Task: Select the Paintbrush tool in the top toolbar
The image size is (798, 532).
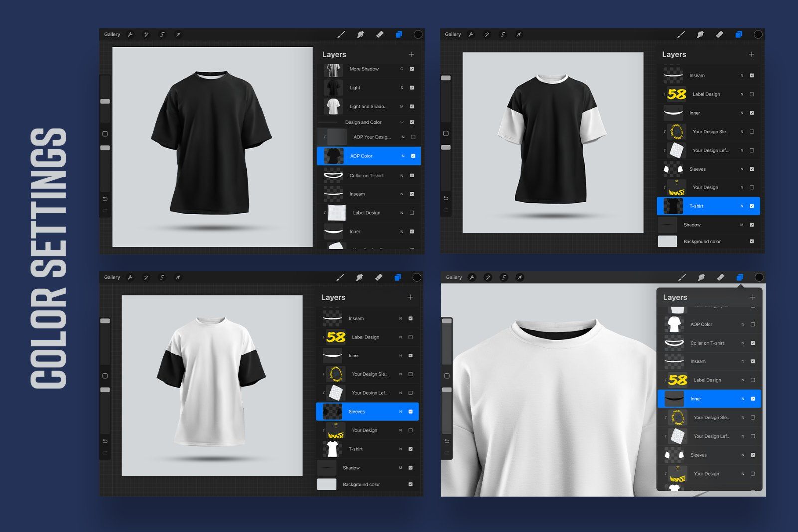Action: click(342, 34)
